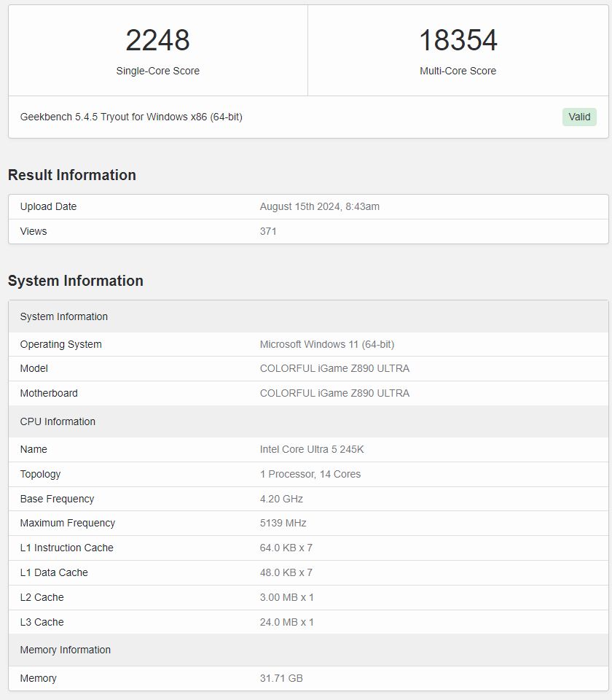The image size is (612, 700).
Task: Click the 48.0 KB x 7 value
Action: 286,573
